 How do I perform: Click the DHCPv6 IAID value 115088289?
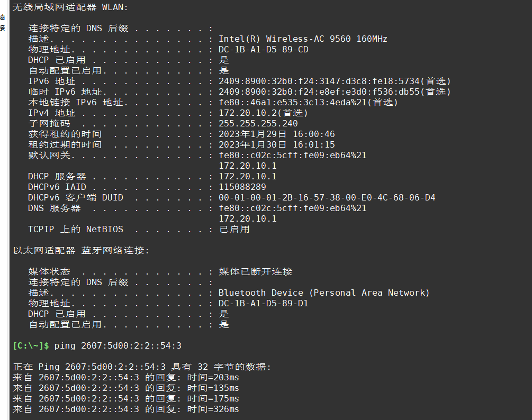(x=242, y=187)
